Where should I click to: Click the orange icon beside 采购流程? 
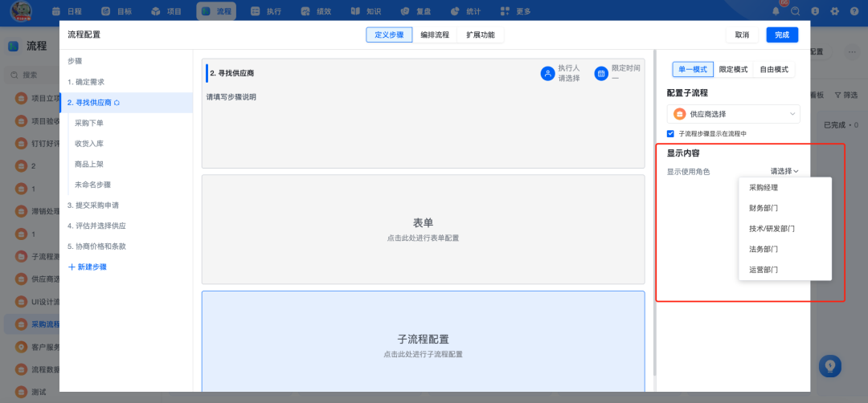[x=21, y=324]
